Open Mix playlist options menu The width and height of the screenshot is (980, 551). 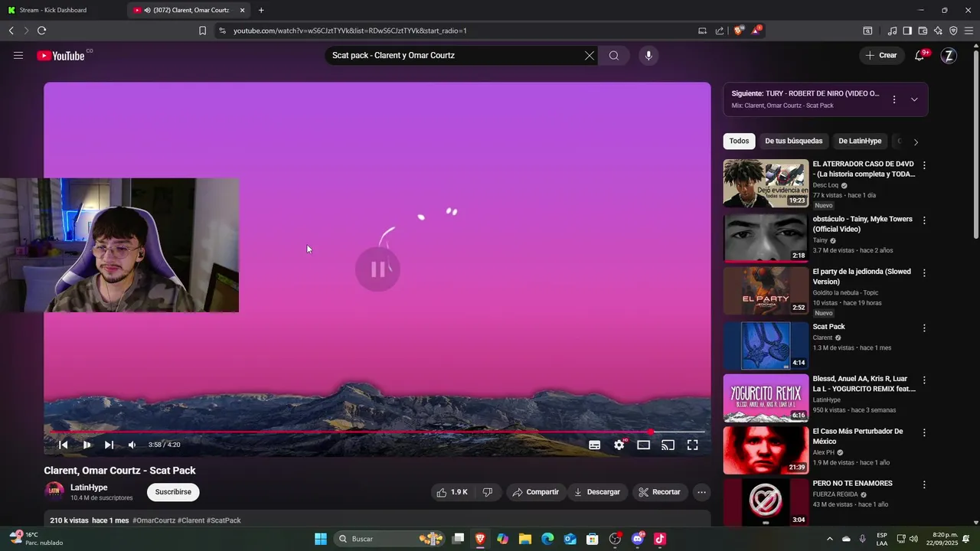894,99
